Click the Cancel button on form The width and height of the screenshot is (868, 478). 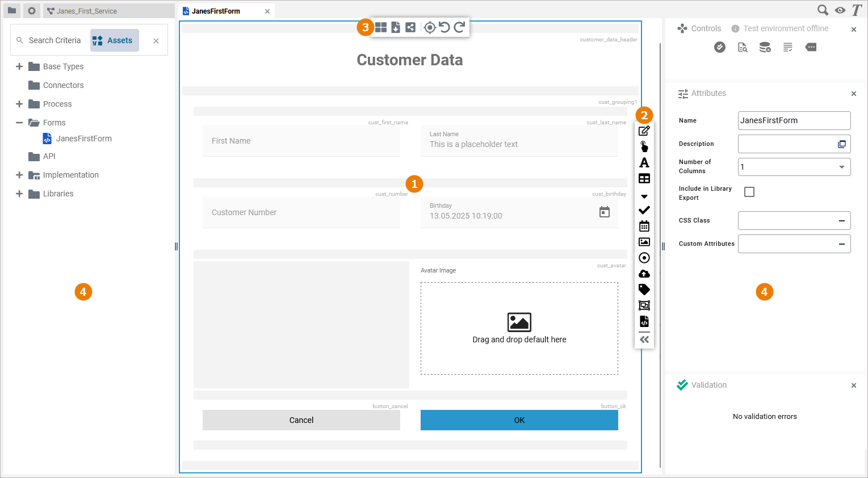(x=301, y=420)
